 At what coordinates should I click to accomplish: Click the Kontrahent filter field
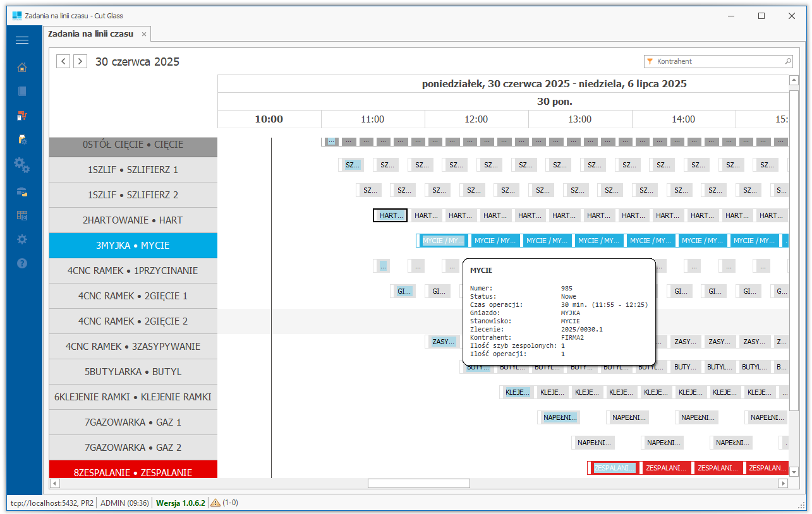tap(718, 61)
